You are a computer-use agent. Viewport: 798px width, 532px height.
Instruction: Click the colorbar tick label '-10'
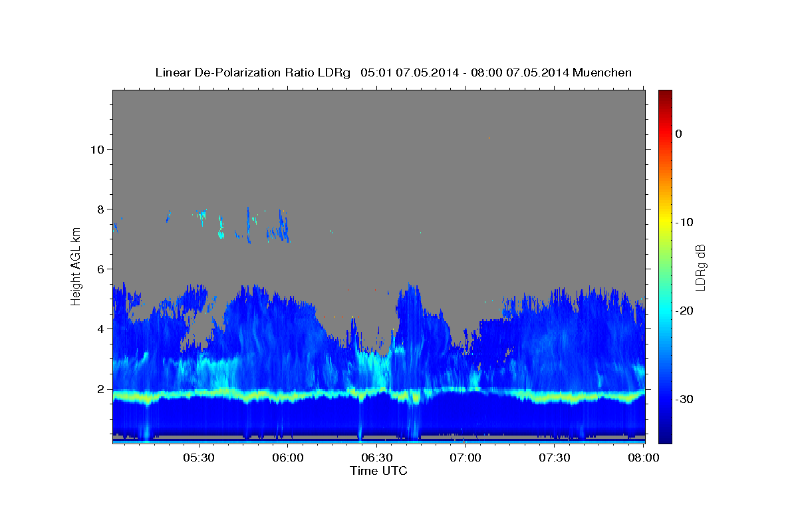click(x=685, y=222)
